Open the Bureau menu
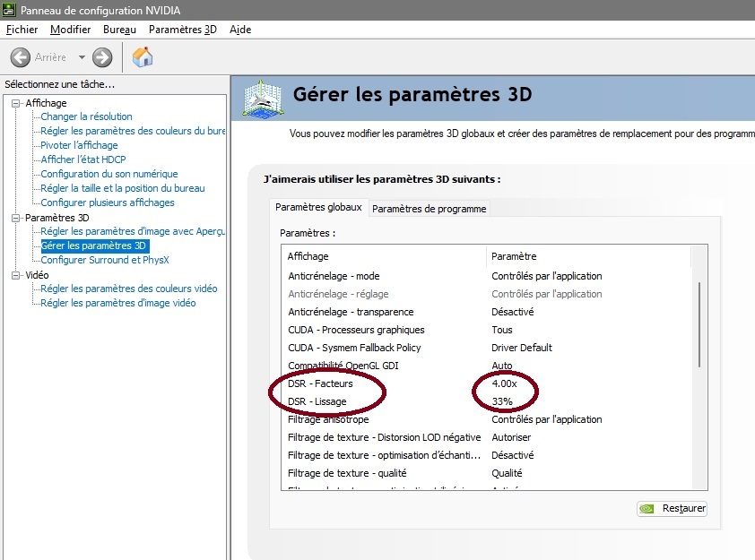Image resolution: width=755 pixels, height=560 pixels. coord(119,30)
